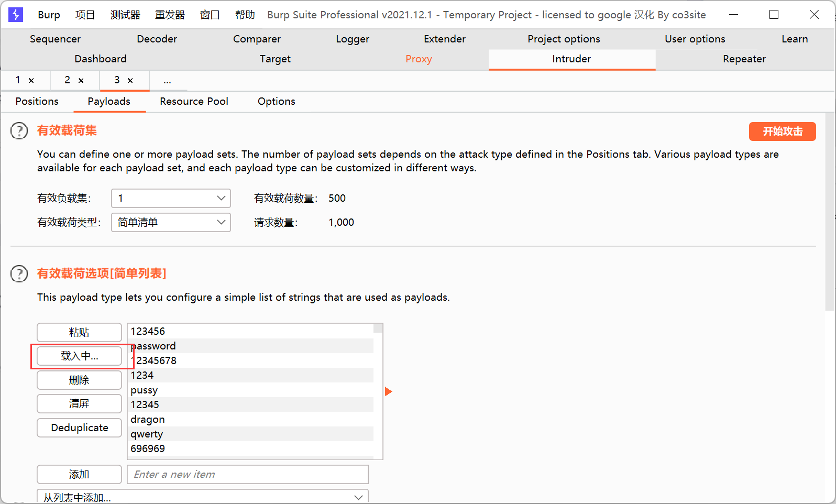Open the Burp menu

(x=49, y=15)
